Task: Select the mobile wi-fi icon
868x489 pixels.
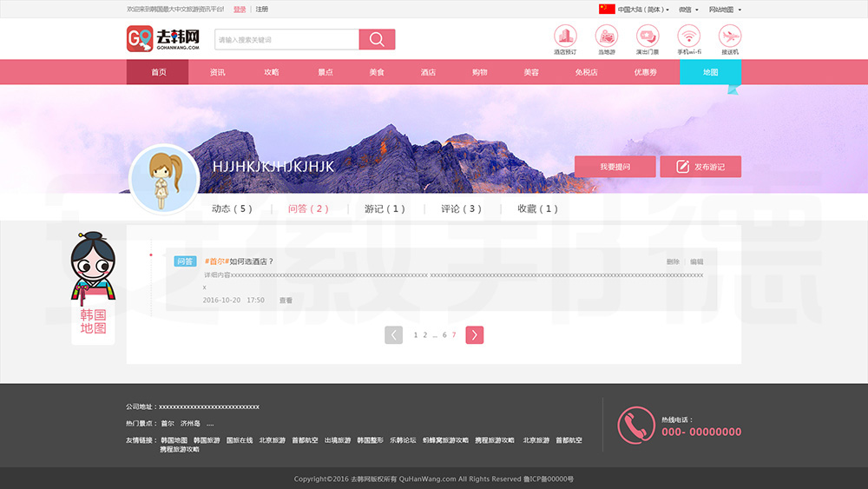Action: (x=689, y=36)
